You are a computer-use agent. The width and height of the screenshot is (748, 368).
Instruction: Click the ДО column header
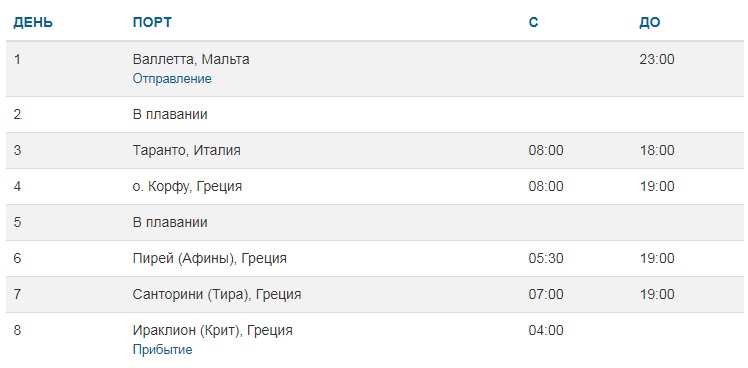click(x=650, y=22)
